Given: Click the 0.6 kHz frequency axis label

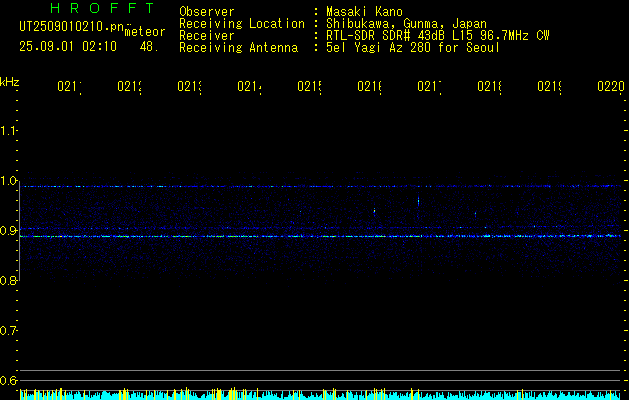Looking at the screenshot, I should point(8,380).
